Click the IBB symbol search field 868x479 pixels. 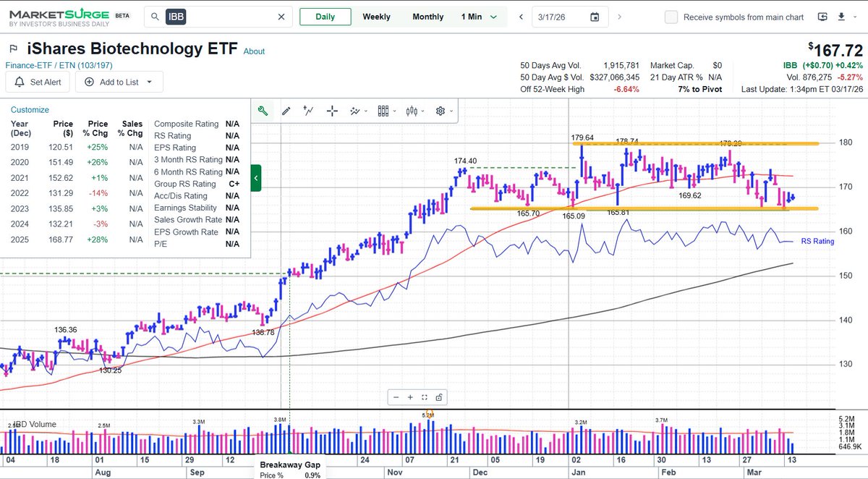(224, 17)
